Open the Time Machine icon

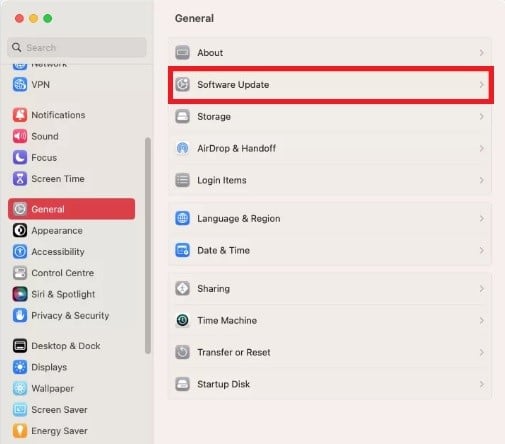pos(182,320)
